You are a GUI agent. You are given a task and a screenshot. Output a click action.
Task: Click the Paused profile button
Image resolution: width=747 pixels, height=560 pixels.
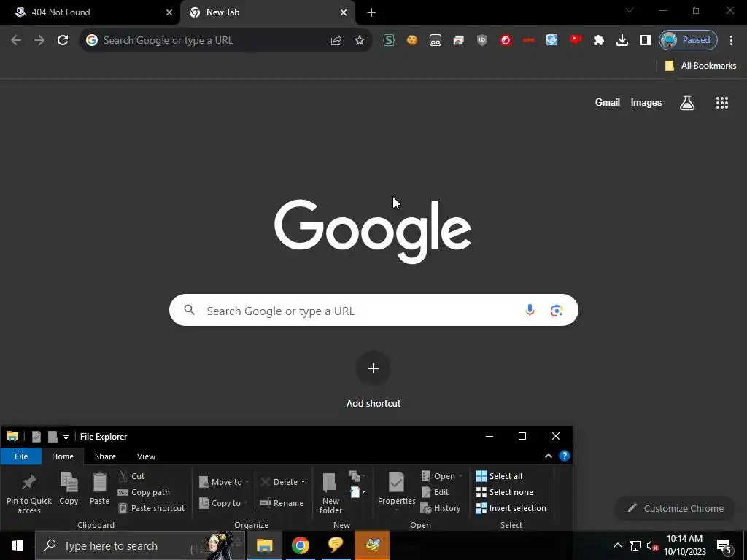[x=688, y=41]
